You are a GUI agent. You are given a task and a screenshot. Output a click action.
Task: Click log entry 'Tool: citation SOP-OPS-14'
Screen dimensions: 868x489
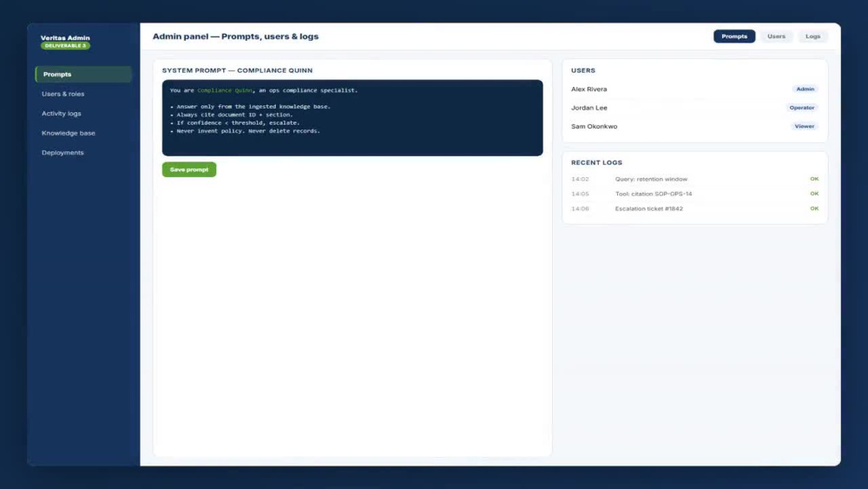coord(654,194)
